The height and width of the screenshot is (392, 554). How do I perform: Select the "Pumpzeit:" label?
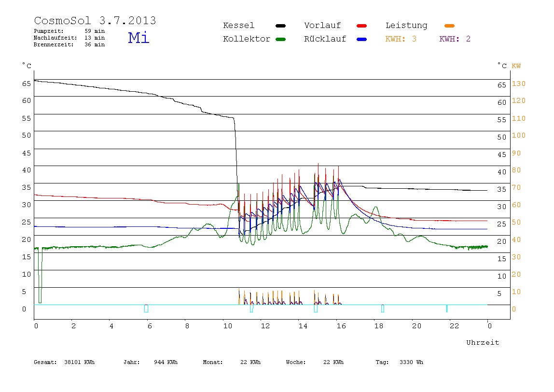[49, 31]
